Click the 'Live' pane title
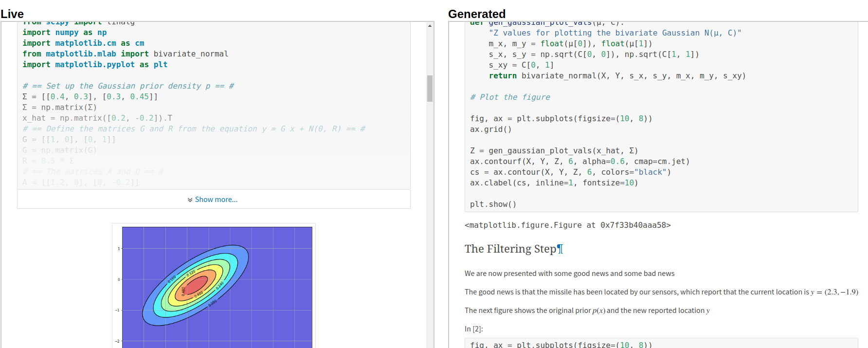The image size is (868, 348). (12, 14)
